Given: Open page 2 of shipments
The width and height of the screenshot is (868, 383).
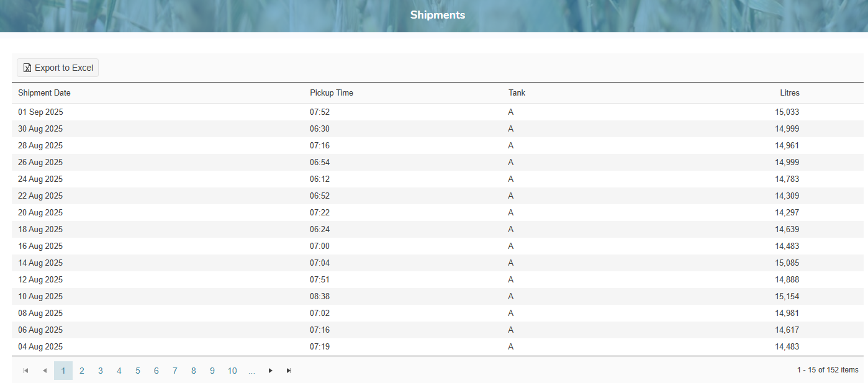Looking at the screenshot, I should point(82,371).
